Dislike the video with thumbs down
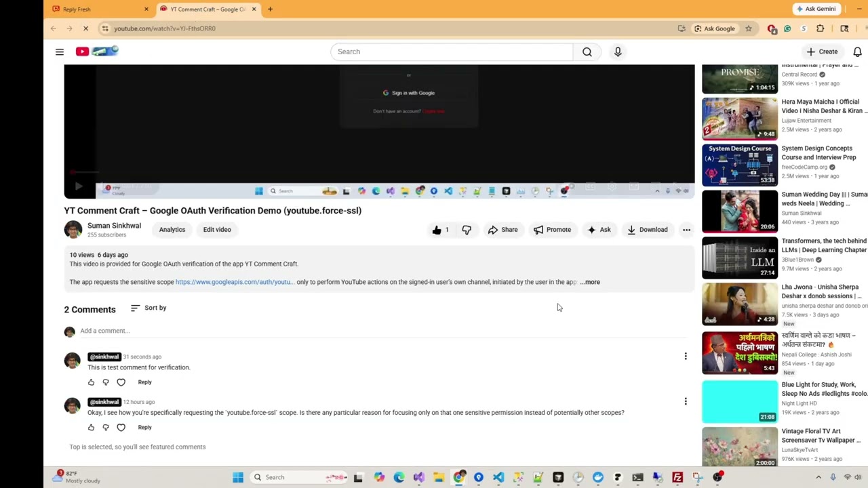 [x=467, y=230]
